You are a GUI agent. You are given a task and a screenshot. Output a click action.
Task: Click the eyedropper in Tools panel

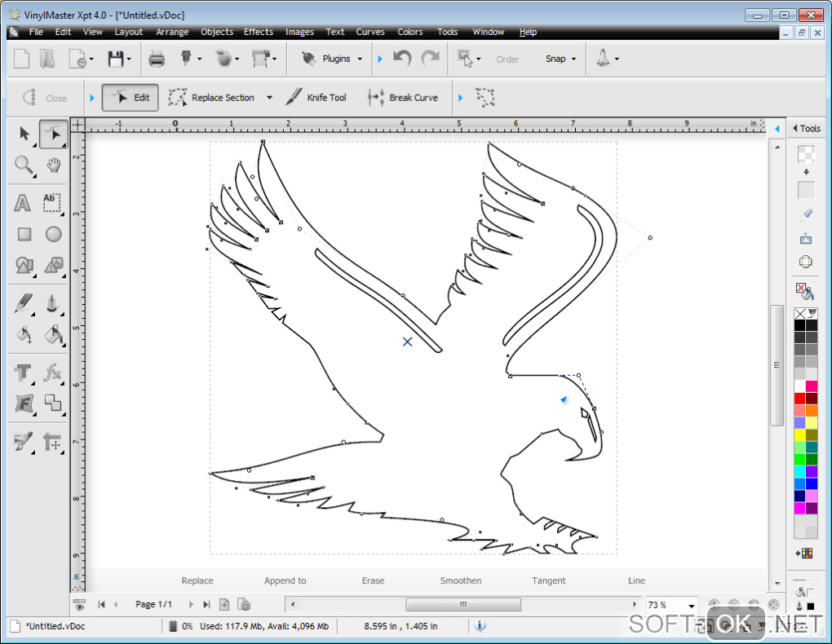coord(806,214)
